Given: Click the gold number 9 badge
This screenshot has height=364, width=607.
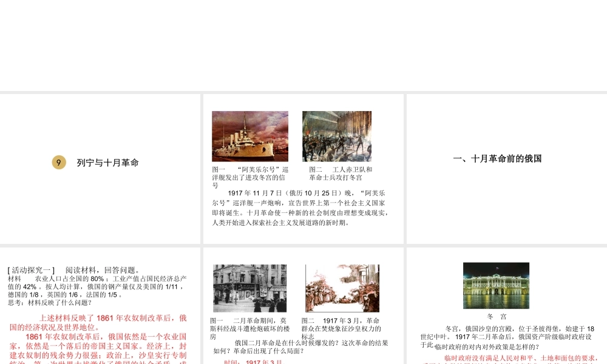Looking at the screenshot, I should pos(59,163).
